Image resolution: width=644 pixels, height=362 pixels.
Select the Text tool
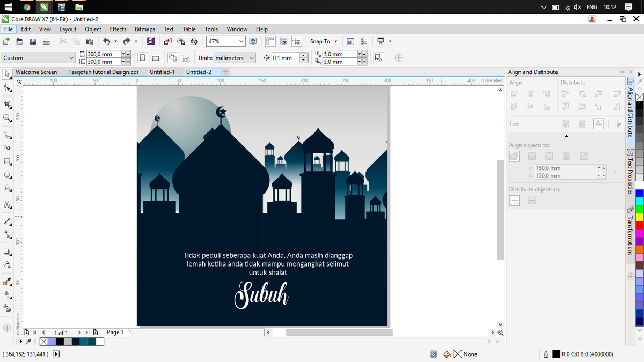[x=8, y=205]
